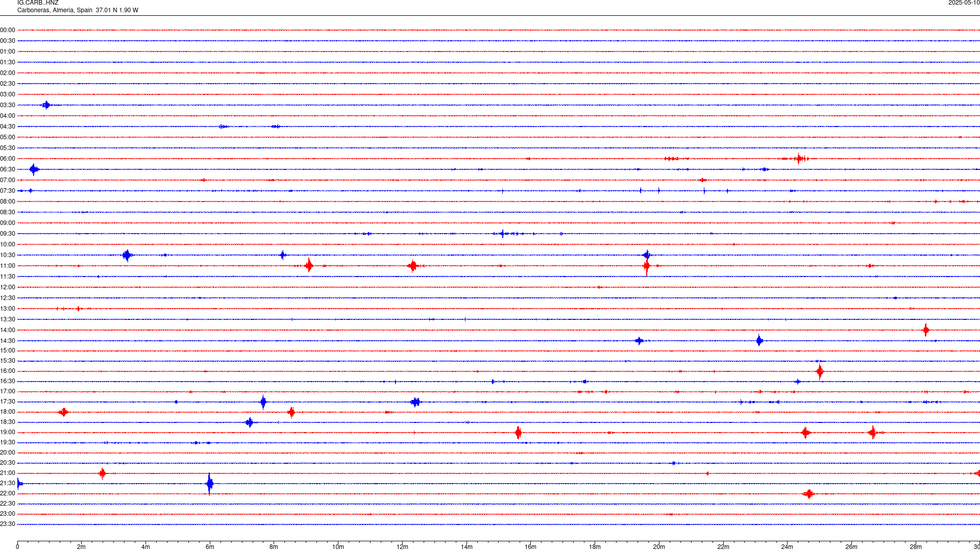This screenshot has width=980, height=551.
Task: Click the event near 3m on 21:00 trace
Action: pyautogui.click(x=103, y=473)
